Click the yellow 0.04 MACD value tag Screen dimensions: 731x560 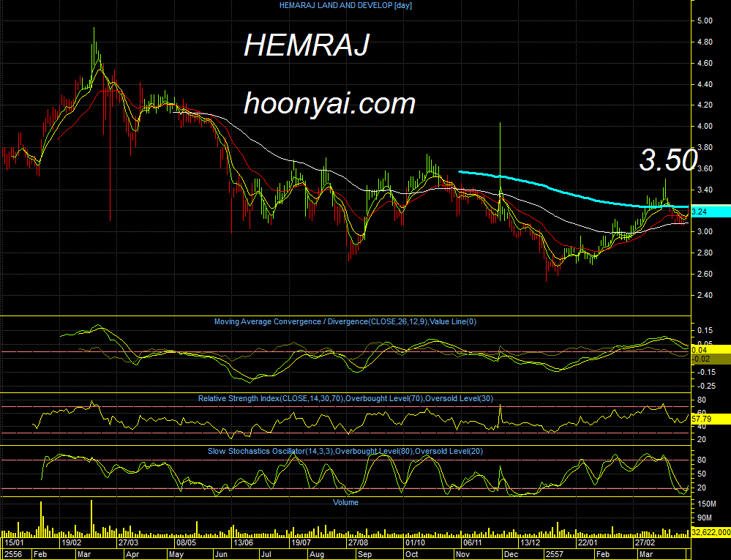(x=711, y=350)
